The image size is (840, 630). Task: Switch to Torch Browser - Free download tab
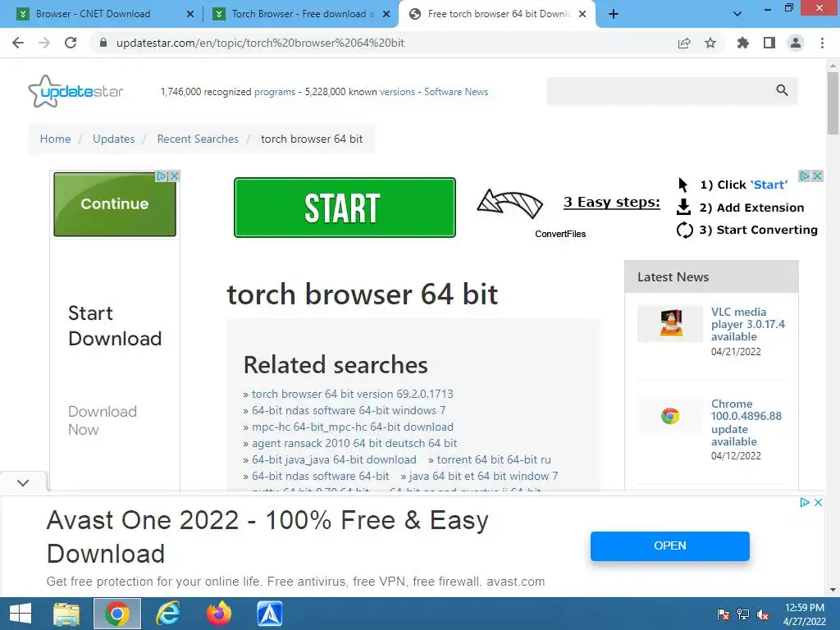click(303, 14)
